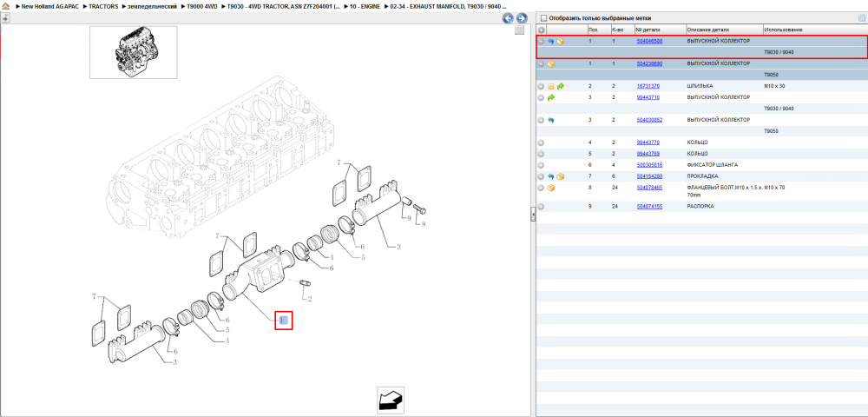Select the 'РАСПОРКА' description cell
Screen dimensions: 868x417
pyautogui.click(x=700, y=206)
